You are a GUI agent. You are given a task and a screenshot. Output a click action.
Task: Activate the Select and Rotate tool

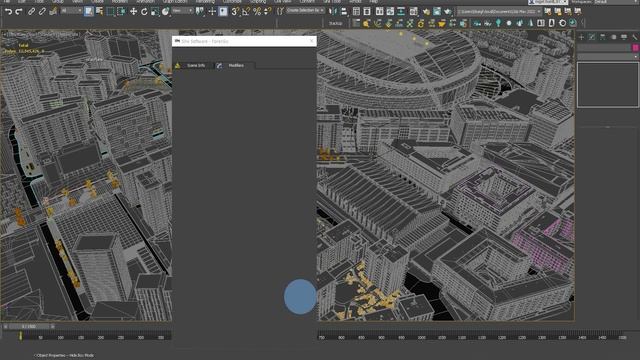144,11
